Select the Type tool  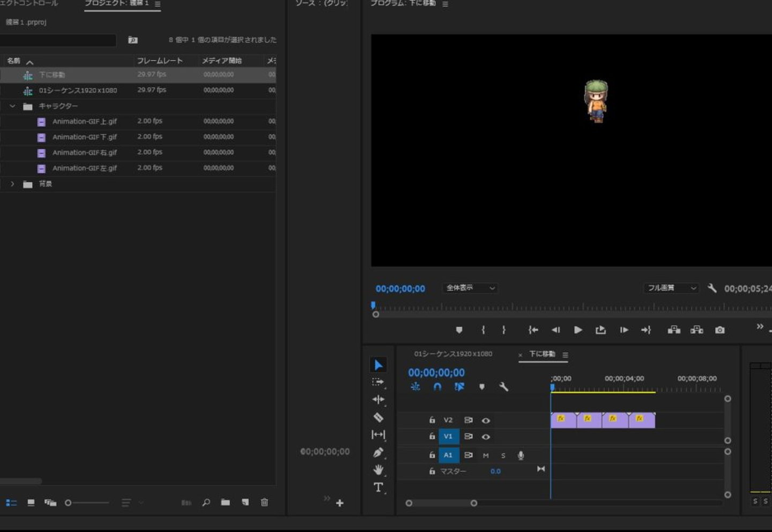tap(378, 488)
